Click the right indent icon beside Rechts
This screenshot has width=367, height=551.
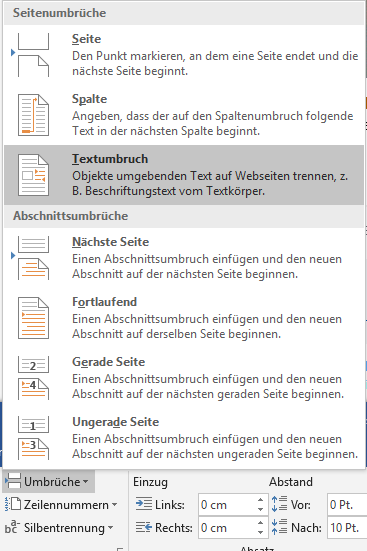[144, 527]
